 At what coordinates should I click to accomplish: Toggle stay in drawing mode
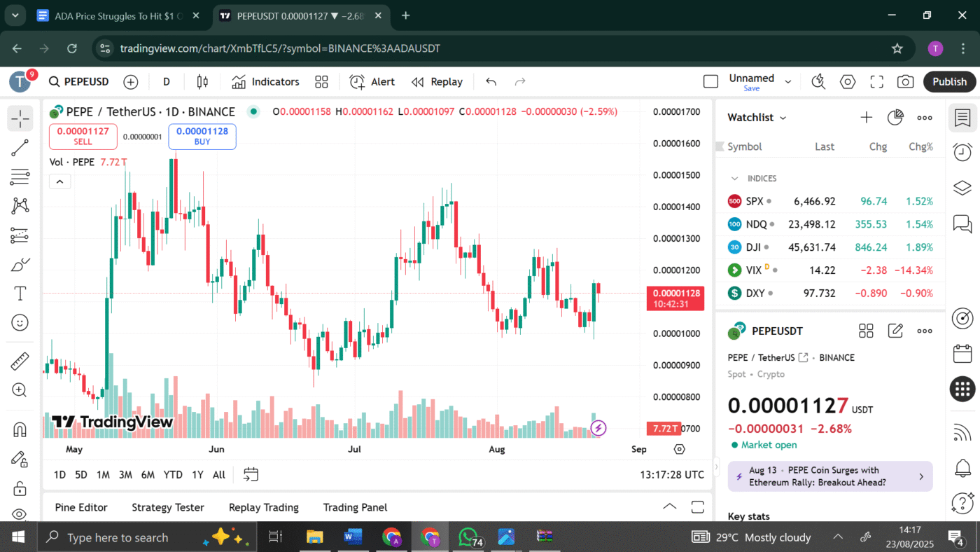click(x=20, y=459)
